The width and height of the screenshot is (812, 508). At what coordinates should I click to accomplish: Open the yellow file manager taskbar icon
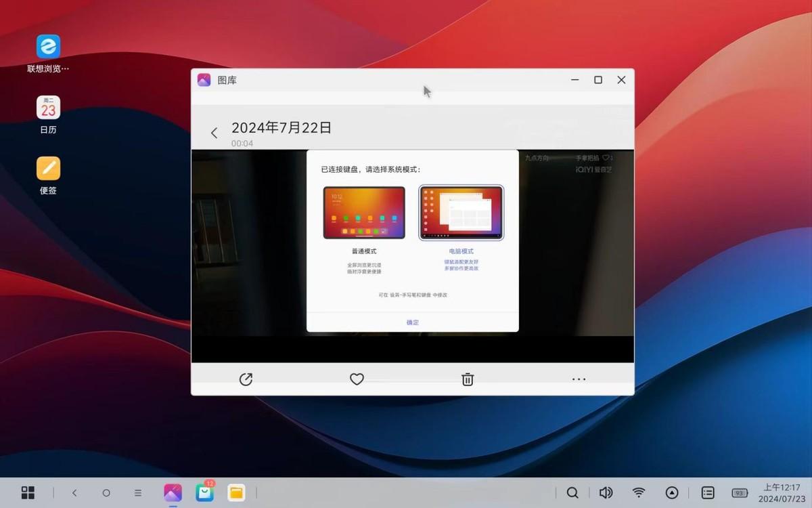click(236, 493)
